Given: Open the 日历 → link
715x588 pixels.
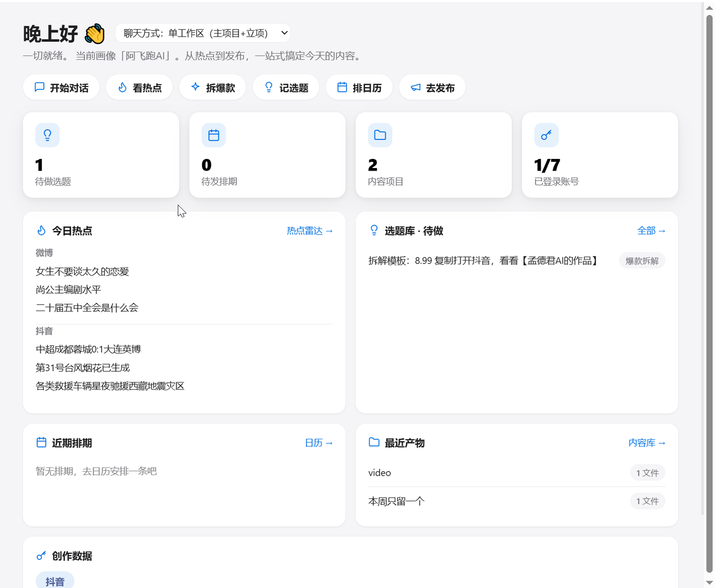Looking at the screenshot, I should pos(319,443).
